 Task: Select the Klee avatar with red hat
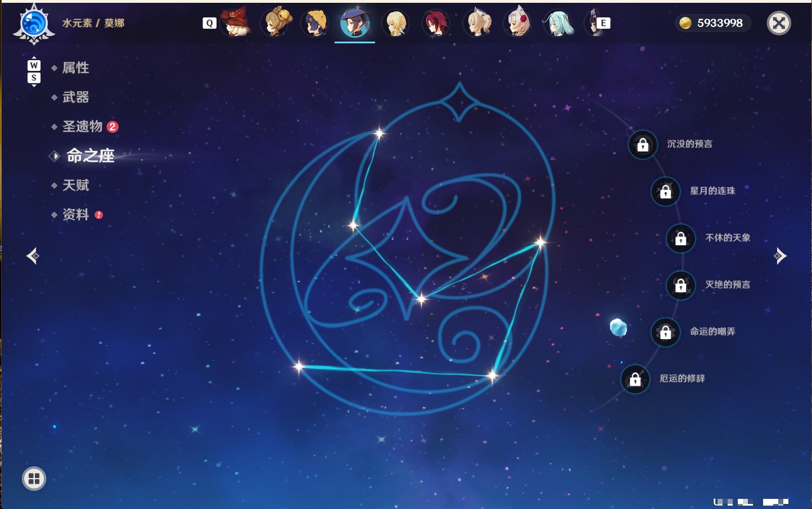tap(235, 22)
